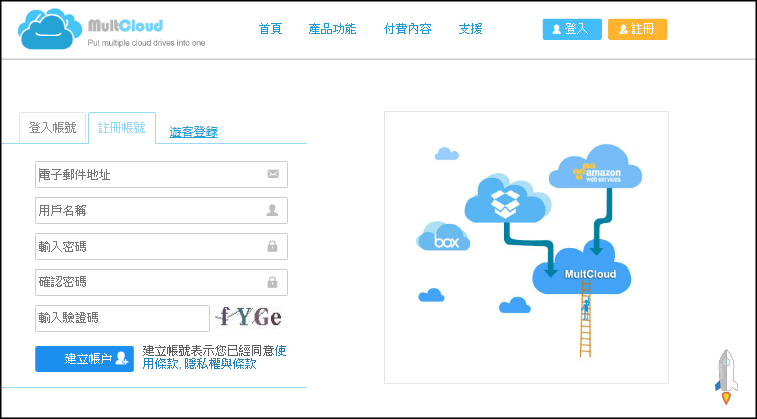The width and height of the screenshot is (757, 419).
Task: Click the MultCloud cloud logo
Action: [50, 28]
